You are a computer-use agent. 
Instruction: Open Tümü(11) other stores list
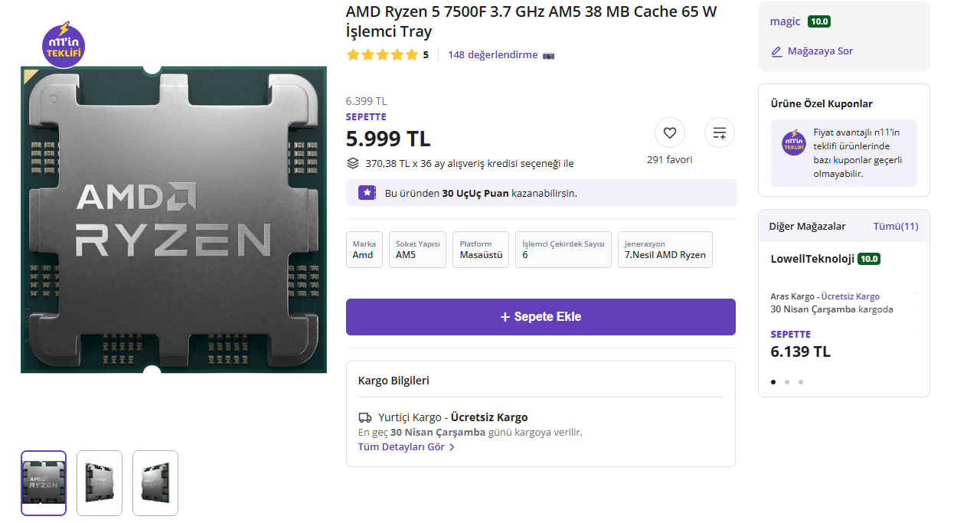coord(896,226)
